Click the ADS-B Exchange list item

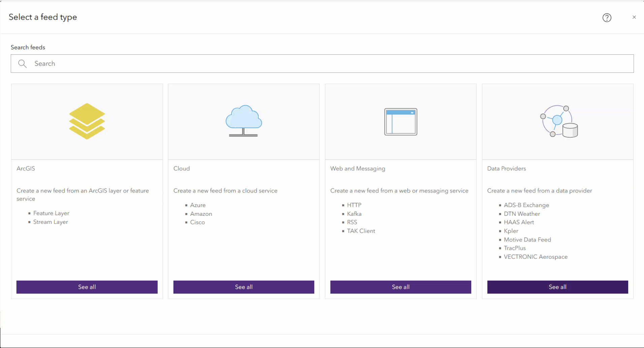click(x=526, y=205)
